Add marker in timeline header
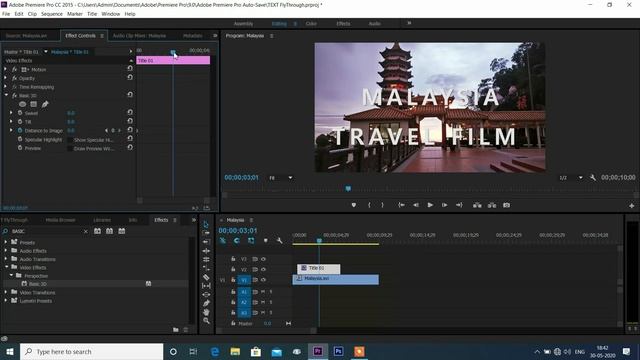 (266, 241)
